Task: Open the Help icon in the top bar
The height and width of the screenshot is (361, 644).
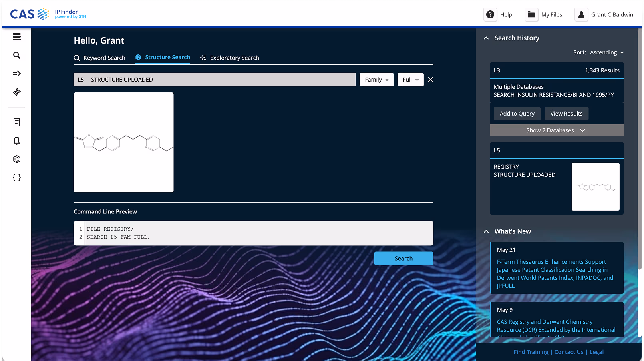Action: [x=490, y=14]
